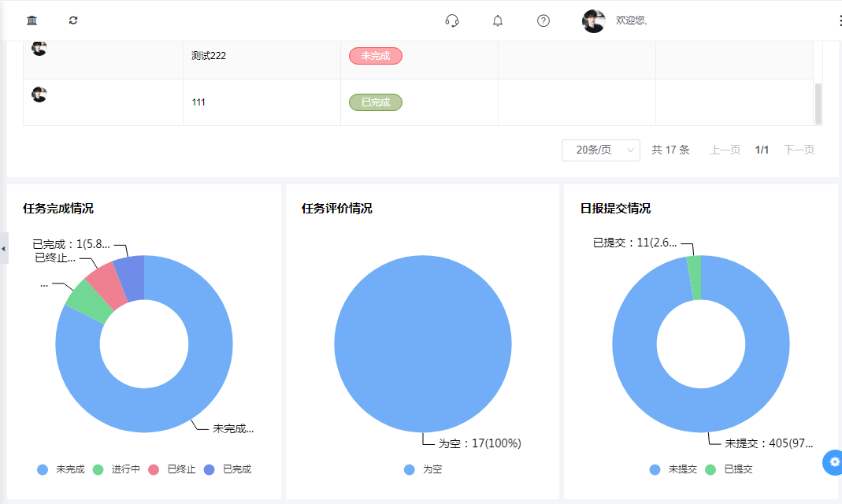Toggle 未完成 legend in task completion chart

pos(61,469)
